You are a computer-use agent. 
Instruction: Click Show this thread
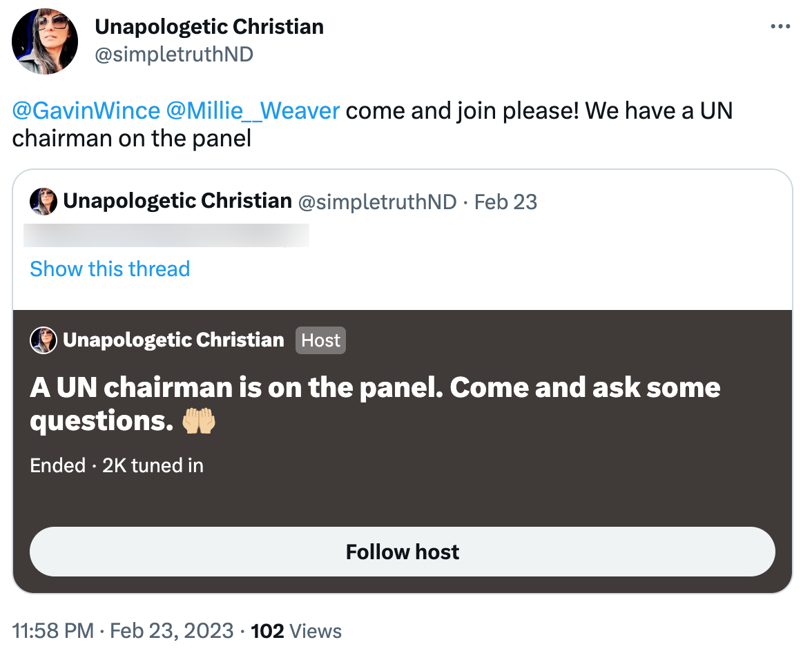pos(110,269)
